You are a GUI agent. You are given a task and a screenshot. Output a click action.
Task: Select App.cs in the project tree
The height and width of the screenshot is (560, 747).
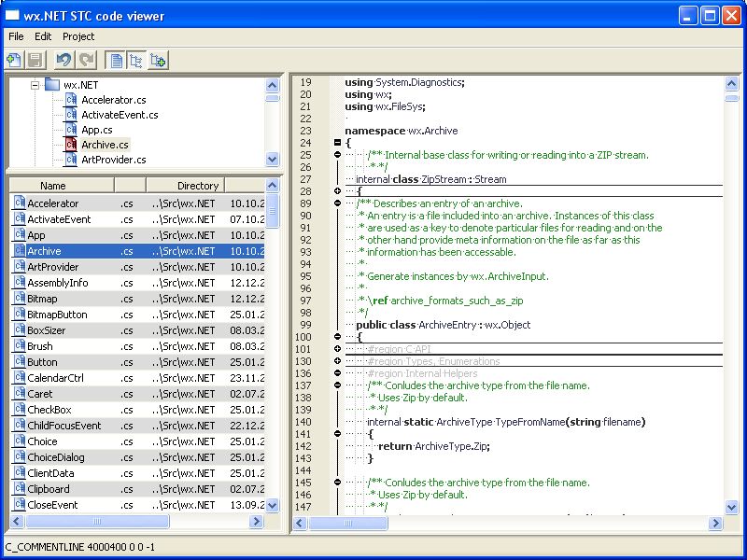pyautogui.click(x=97, y=130)
